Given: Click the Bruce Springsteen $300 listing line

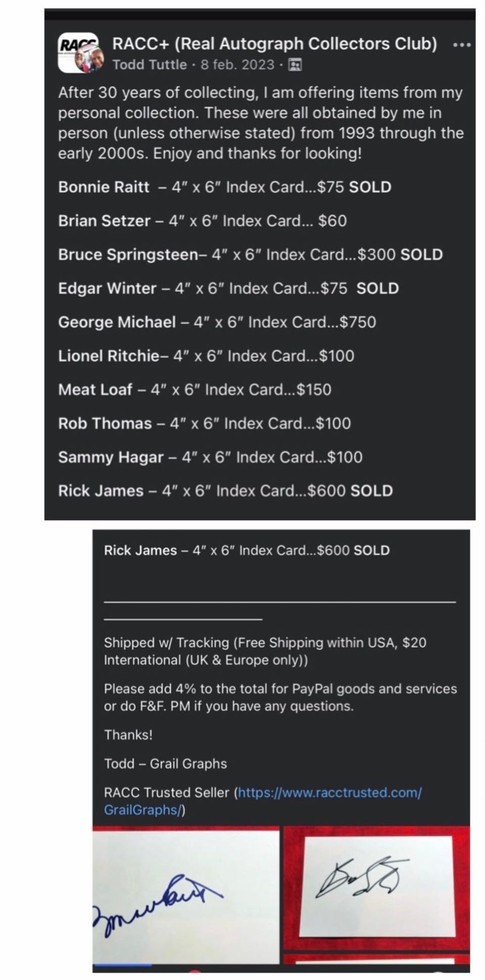Looking at the screenshot, I should [250, 254].
